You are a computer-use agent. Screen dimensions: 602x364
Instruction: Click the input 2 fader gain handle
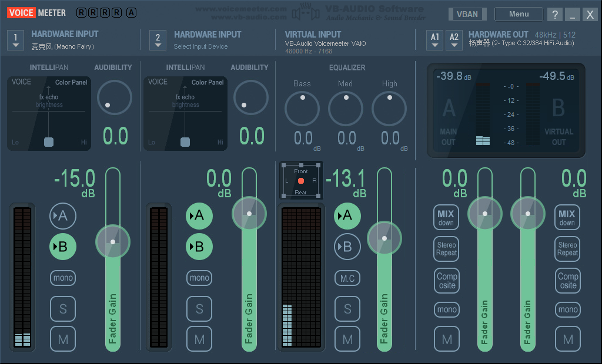249,214
